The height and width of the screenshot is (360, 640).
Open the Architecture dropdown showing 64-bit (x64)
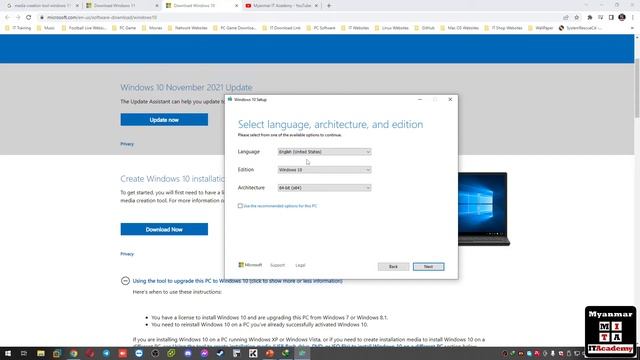point(324,188)
